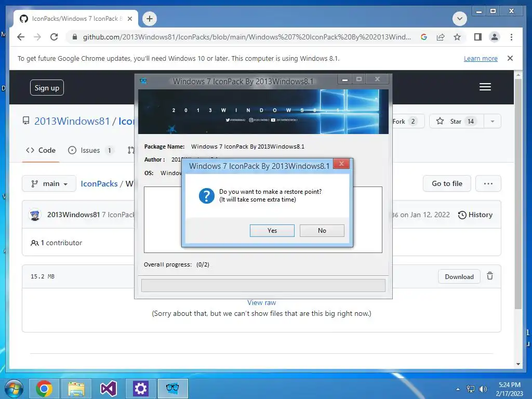Screen dimensions: 532x399
Task: Open the commit History
Action: [x=475, y=215]
